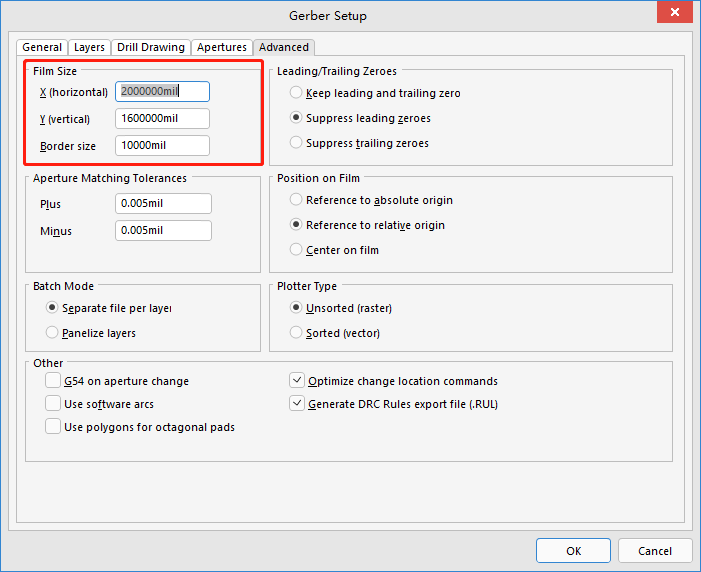Open the Layers tab
The image size is (701, 572).
pyautogui.click(x=89, y=47)
